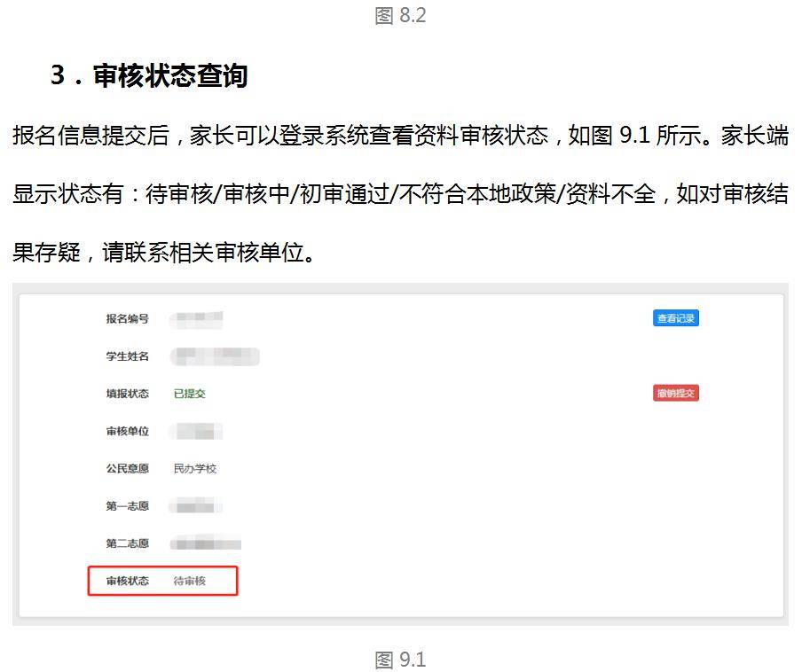Select the 审核单位 field label
Viewport: 802px width, 672px height.
point(128,432)
